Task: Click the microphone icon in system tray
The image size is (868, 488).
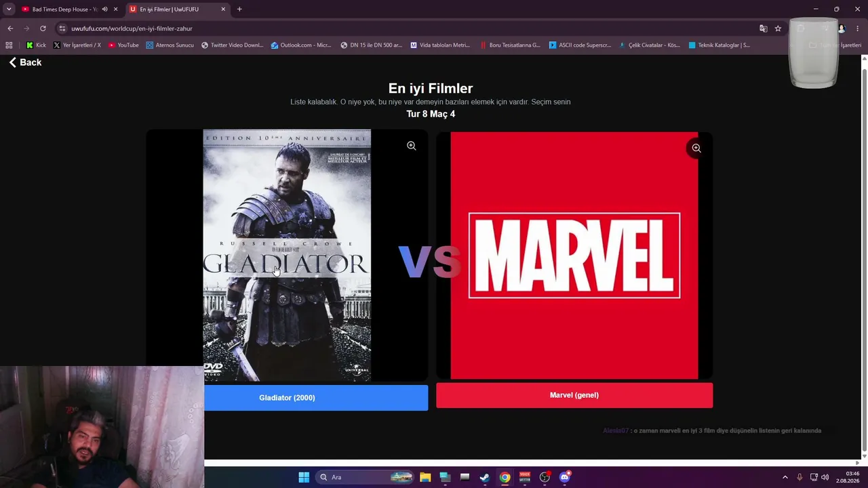Action: pos(800,477)
